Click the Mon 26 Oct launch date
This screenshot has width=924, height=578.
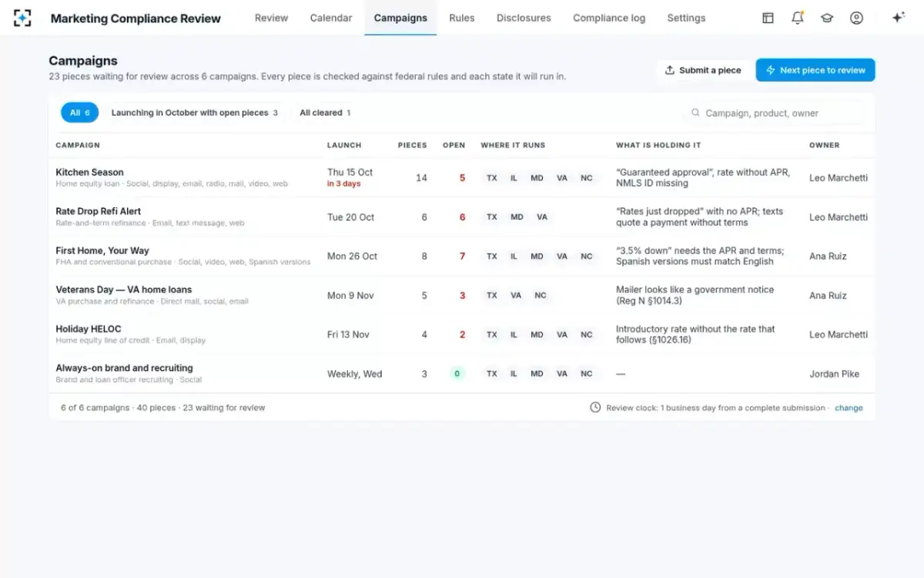(x=352, y=256)
